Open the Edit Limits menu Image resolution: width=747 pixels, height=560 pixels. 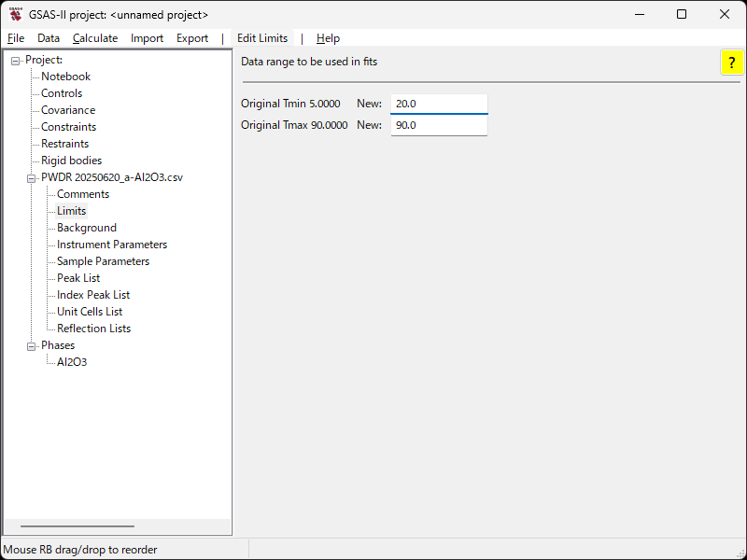tap(262, 38)
